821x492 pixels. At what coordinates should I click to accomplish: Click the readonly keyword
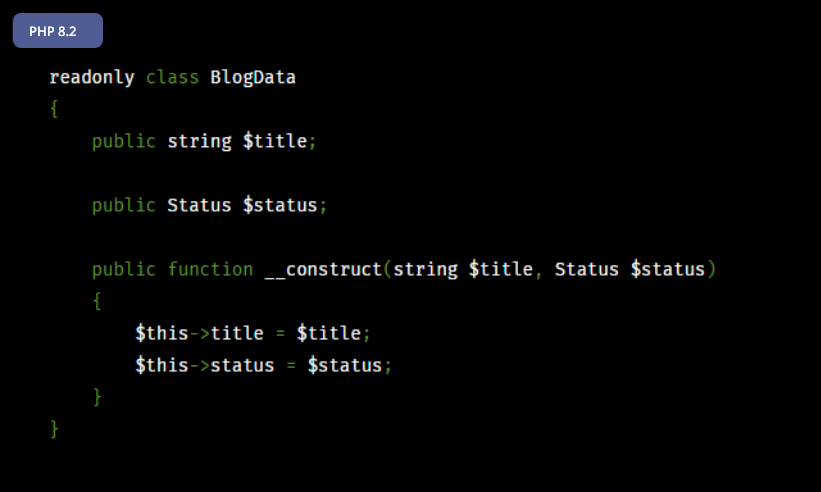coord(92,77)
